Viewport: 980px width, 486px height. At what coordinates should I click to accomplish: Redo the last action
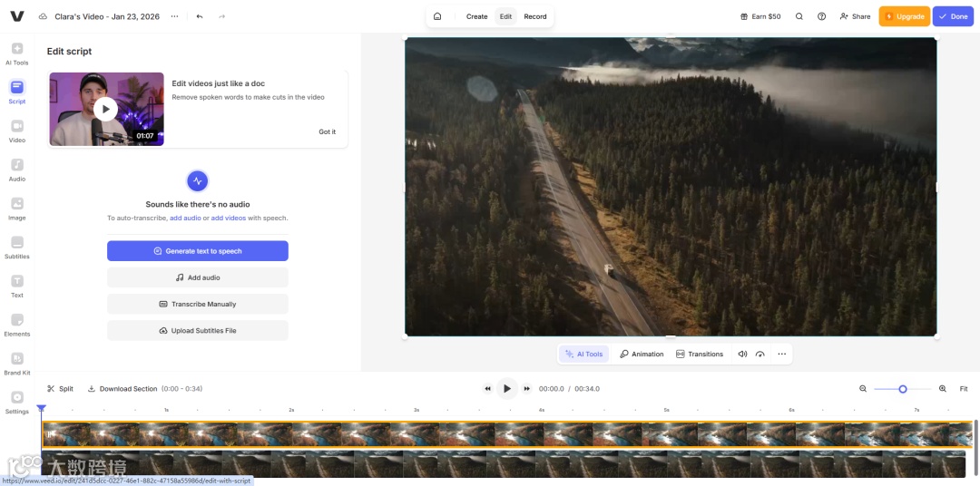click(x=221, y=16)
